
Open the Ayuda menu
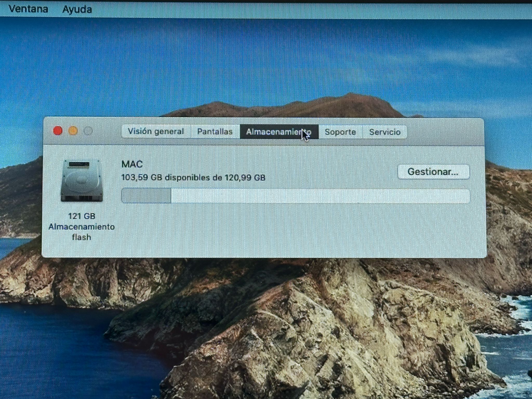(x=77, y=10)
